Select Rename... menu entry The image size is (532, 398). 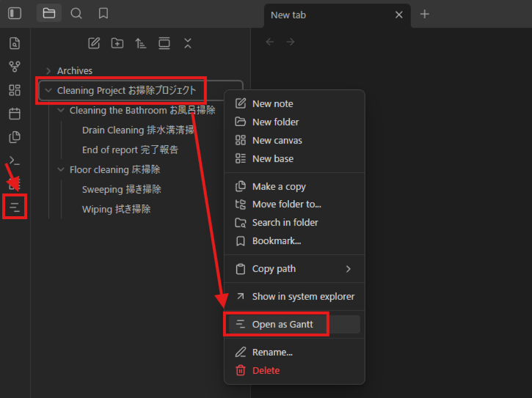(294, 353)
